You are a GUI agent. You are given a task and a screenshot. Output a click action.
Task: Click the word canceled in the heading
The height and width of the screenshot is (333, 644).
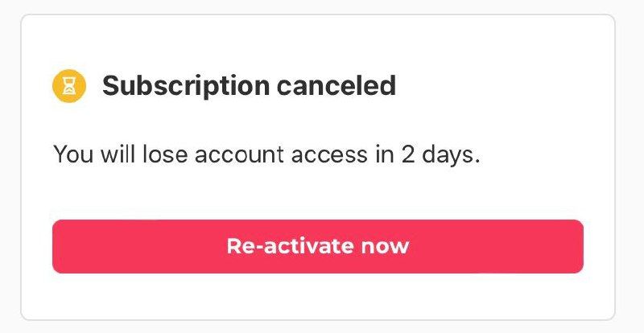(x=336, y=85)
